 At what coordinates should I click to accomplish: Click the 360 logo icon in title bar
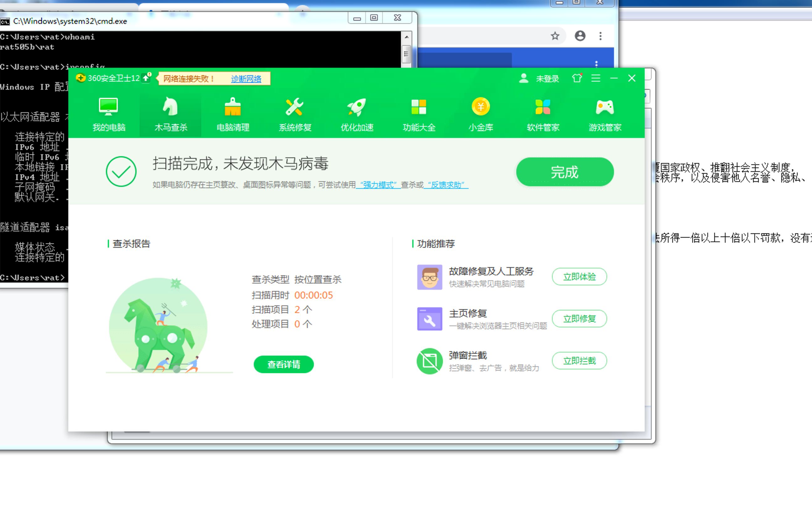tap(81, 78)
